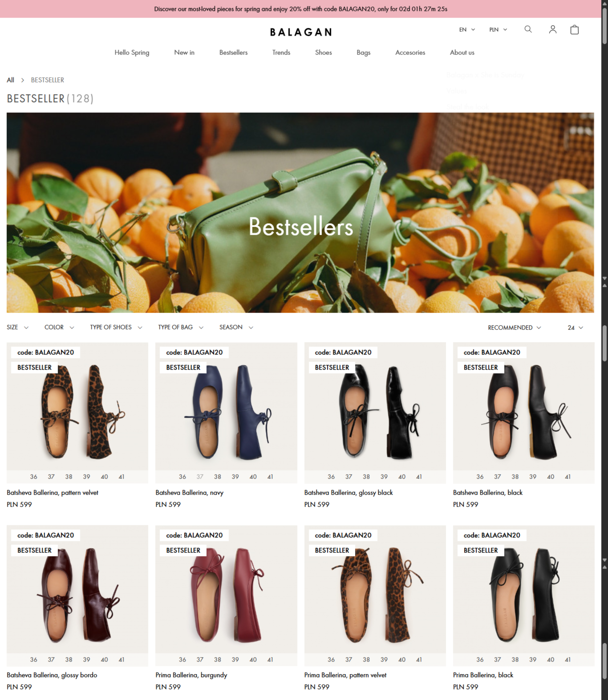Open the TYPE OF SHOES filter
The width and height of the screenshot is (608, 700).
click(x=116, y=327)
